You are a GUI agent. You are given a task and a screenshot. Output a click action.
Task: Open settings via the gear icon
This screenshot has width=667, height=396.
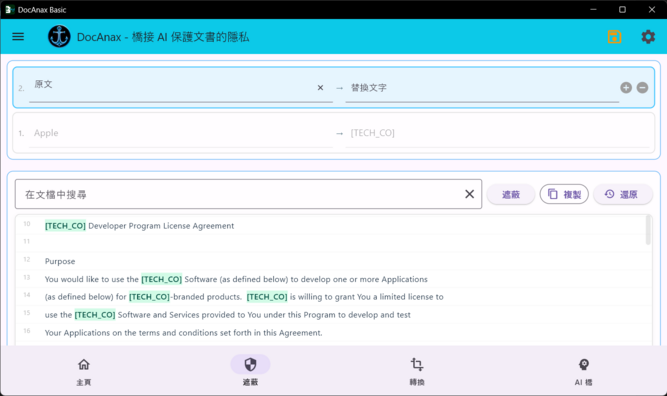click(648, 37)
